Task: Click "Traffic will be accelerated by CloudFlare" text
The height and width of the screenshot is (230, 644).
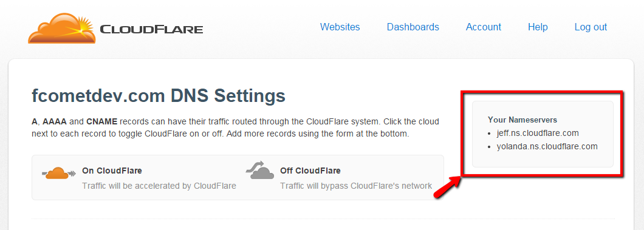Action: coord(159,186)
